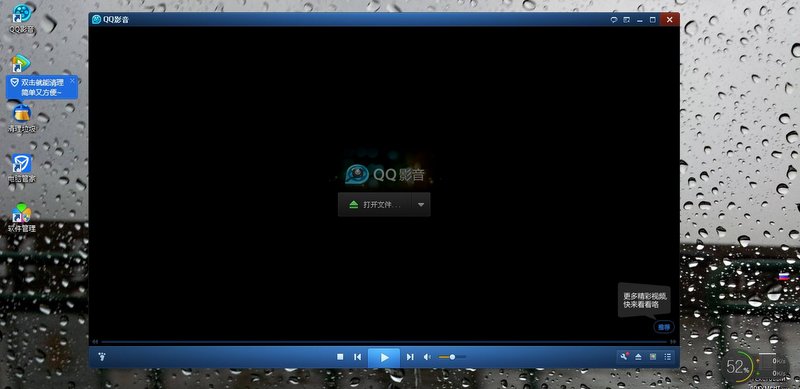The image size is (800, 389).
Task: Adjust the volume slider in control bar
Action: click(452, 357)
